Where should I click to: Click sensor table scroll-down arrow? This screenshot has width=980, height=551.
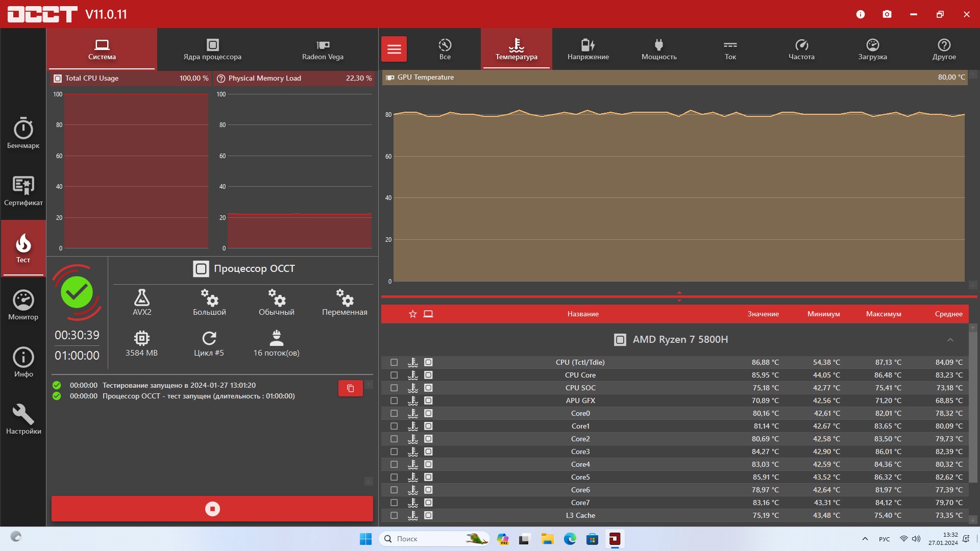click(973, 519)
